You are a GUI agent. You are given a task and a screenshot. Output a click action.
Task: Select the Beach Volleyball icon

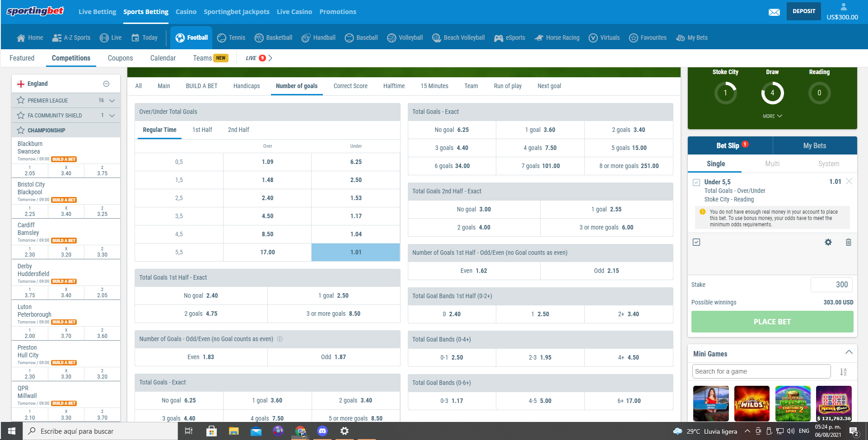click(x=436, y=38)
